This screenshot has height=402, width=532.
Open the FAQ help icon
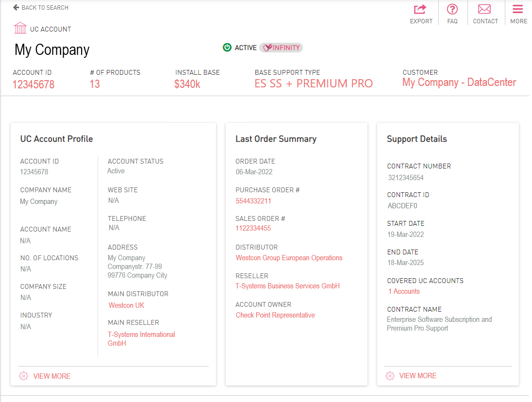(x=452, y=9)
